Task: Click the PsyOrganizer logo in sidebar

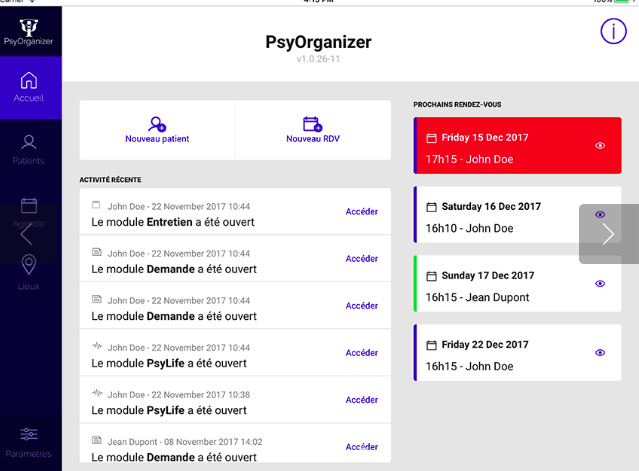Action: (29, 32)
